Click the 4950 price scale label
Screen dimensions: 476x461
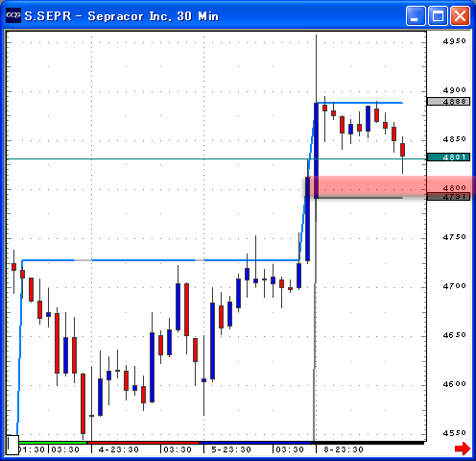[454, 41]
